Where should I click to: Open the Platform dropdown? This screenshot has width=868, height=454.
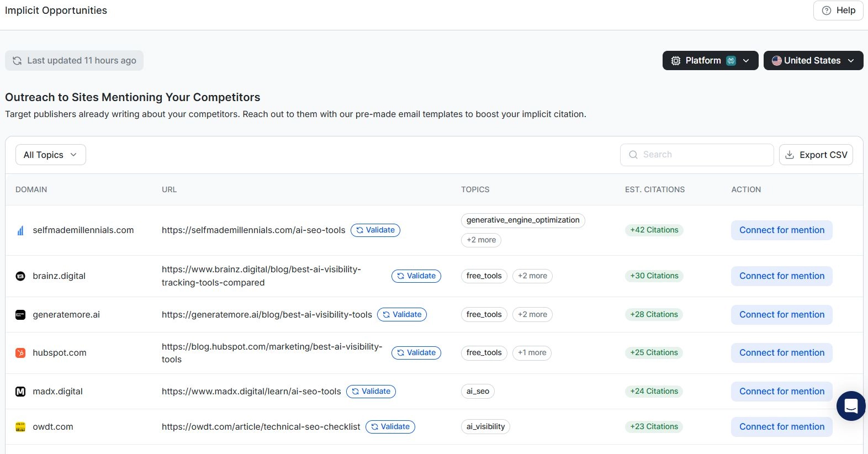pyautogui.click(x=710, y=61)
